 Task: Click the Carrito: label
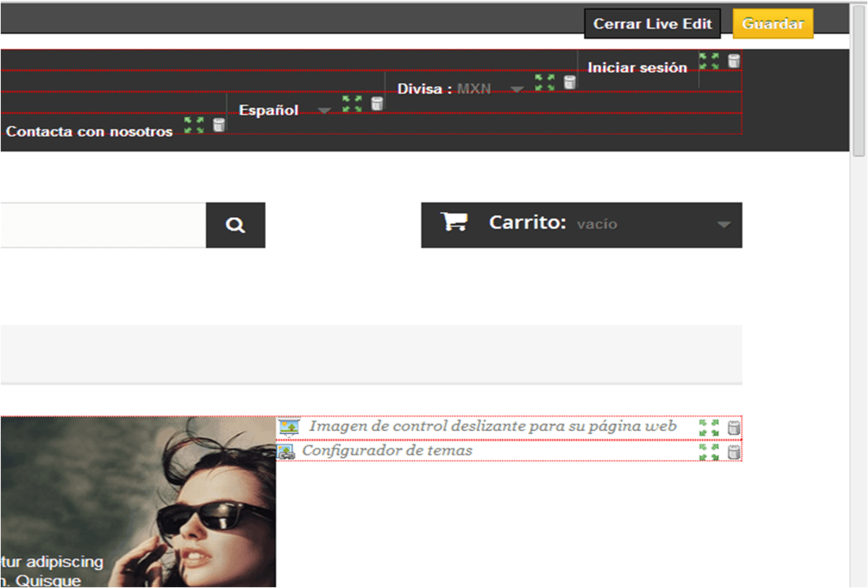(528, 223)
